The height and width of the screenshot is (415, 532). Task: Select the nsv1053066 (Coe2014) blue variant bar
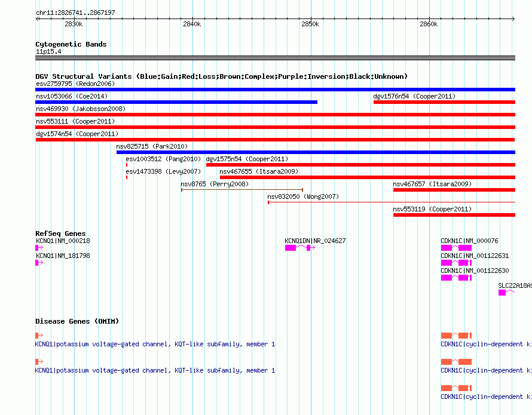[176, 102]
